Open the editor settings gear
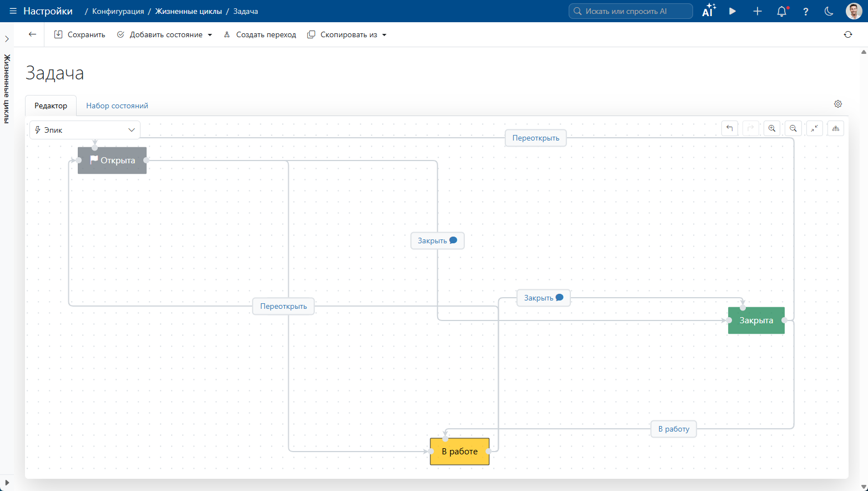 [838, 104]
